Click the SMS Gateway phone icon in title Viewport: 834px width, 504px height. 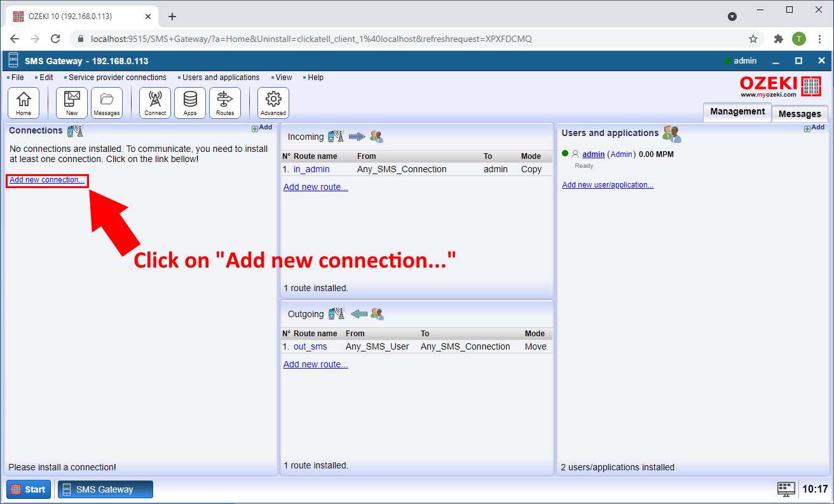coord(13,61)
